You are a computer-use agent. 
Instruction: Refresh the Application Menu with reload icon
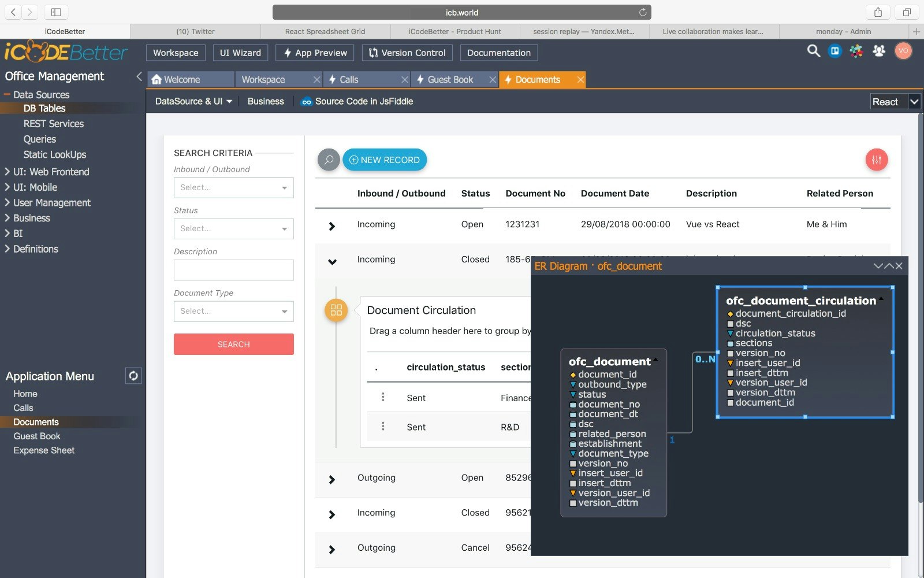[x=133, y=376]
